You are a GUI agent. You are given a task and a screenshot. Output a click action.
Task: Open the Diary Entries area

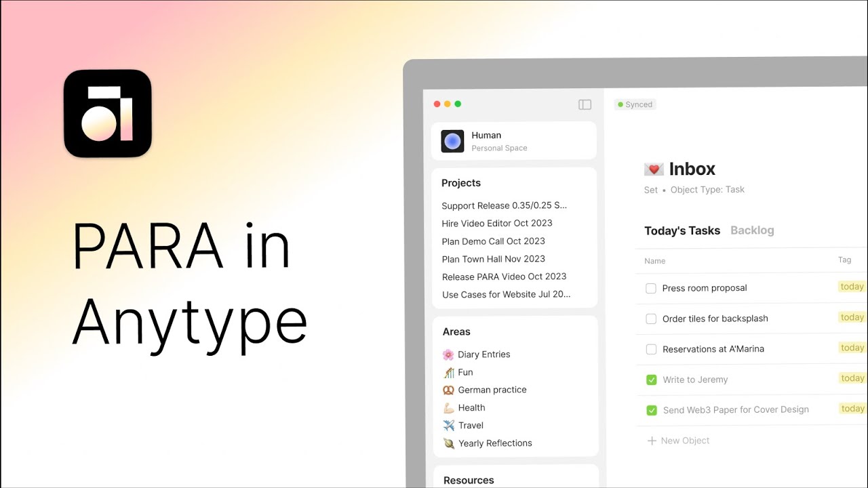coord(484,354)
